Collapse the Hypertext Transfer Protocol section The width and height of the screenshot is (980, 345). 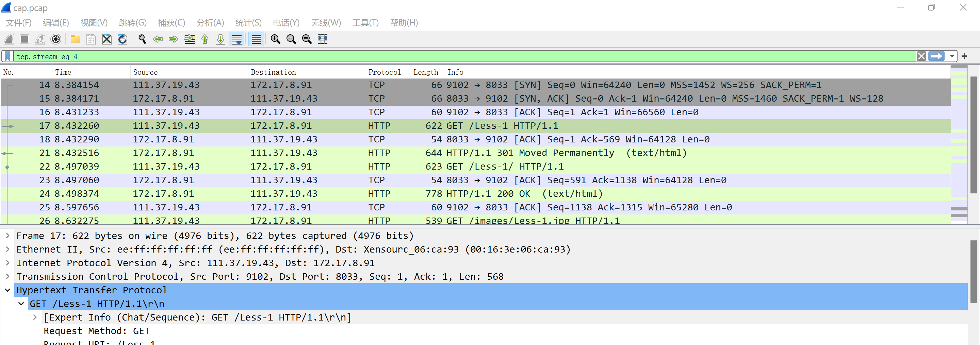click(x=7, y=290)
